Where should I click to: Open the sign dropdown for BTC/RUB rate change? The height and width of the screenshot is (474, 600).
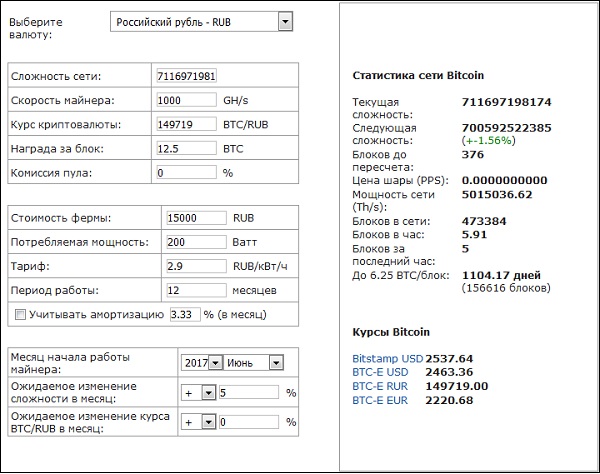coord(201,423)
